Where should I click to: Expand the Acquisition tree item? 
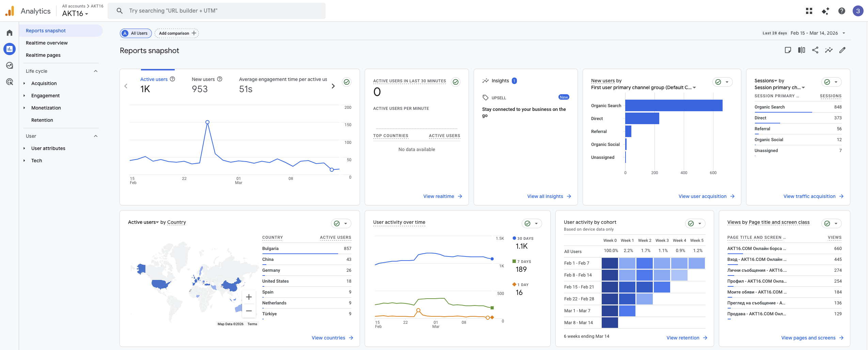[24, 83]
